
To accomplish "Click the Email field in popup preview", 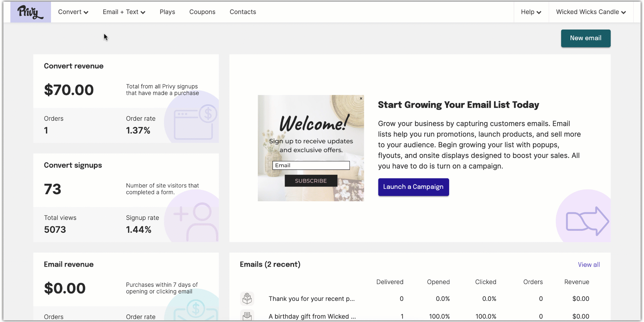I will pyautogui.click(x=311, y=165).
